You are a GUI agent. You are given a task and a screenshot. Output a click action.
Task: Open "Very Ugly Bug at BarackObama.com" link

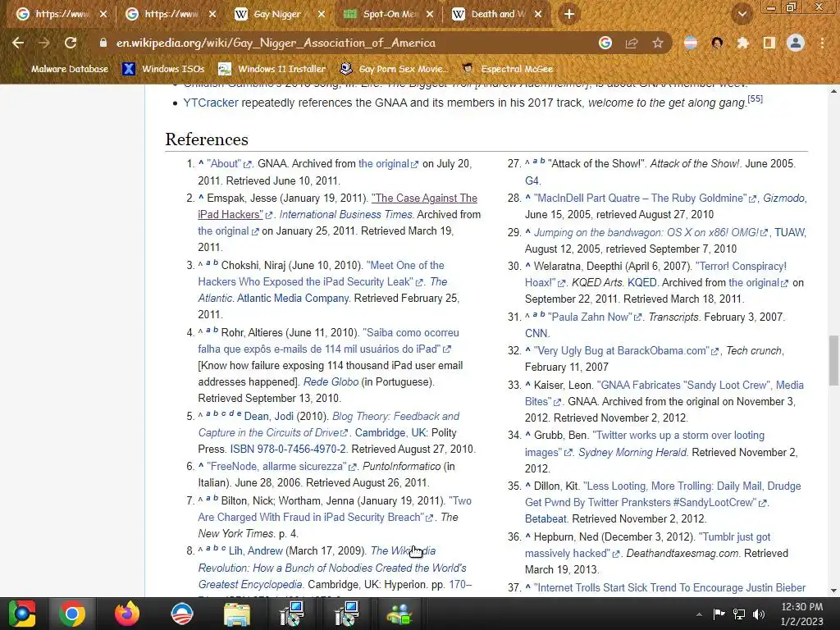(626, 350)
